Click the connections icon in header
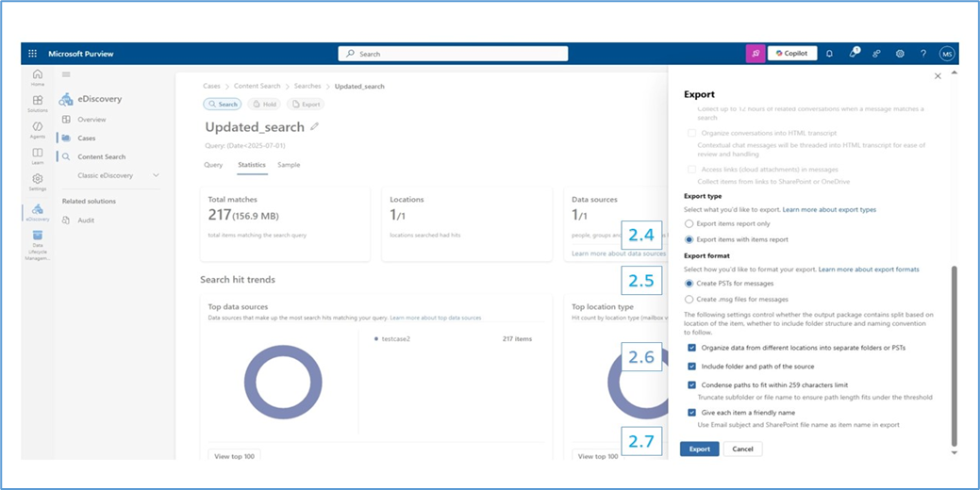The image size is (980, 490). coord(877,54)
